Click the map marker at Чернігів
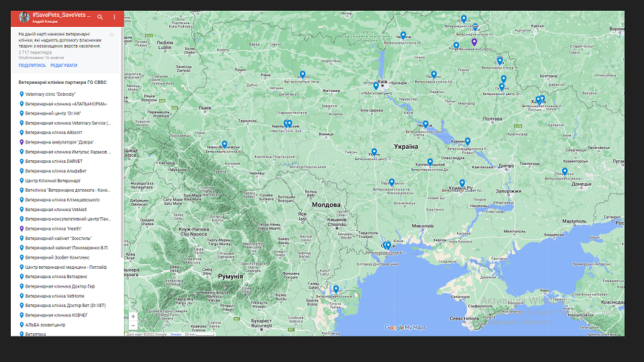This screenshot has width=644, height=362. (x=403, y=36)
